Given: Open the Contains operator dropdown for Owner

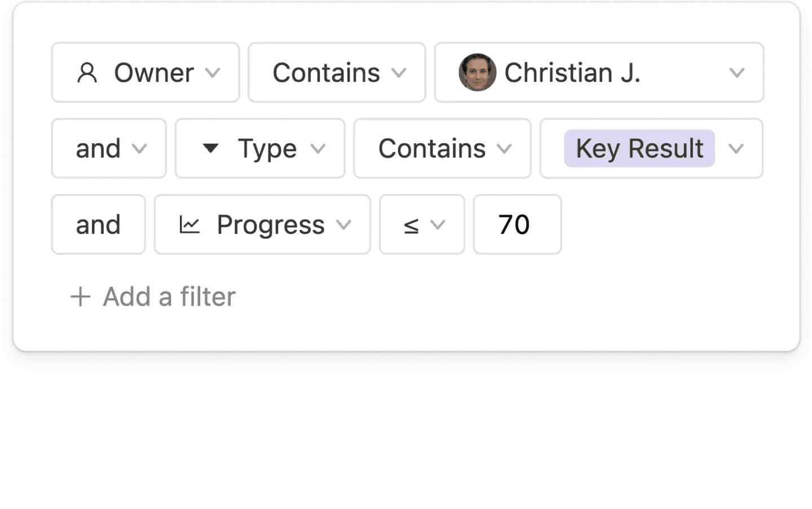Looking at the screenshot, I should point(400,73).
